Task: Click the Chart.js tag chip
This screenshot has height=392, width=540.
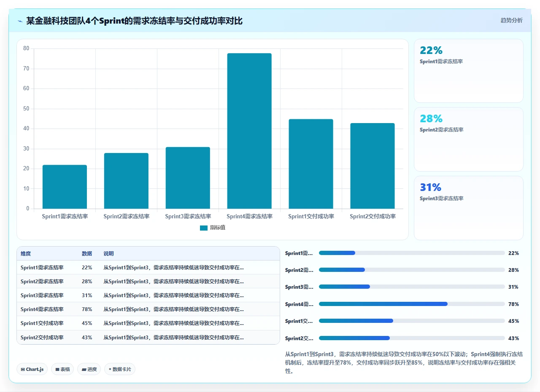Action: point(32,369)
